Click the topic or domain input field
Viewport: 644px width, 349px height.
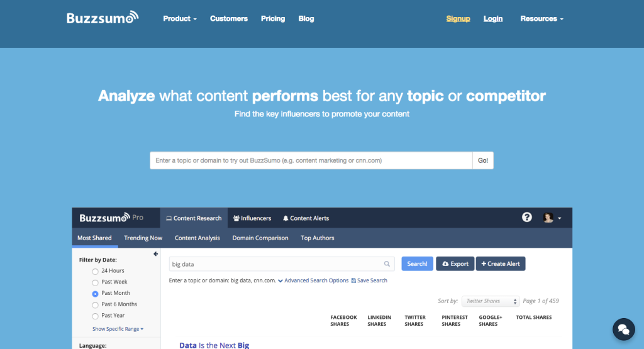(x=311, y=160)
